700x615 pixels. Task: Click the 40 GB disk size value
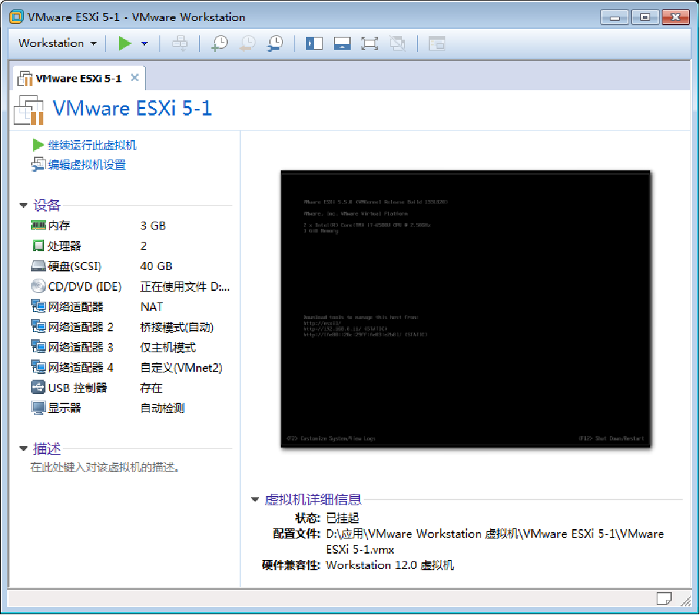(x=156, y=266)
